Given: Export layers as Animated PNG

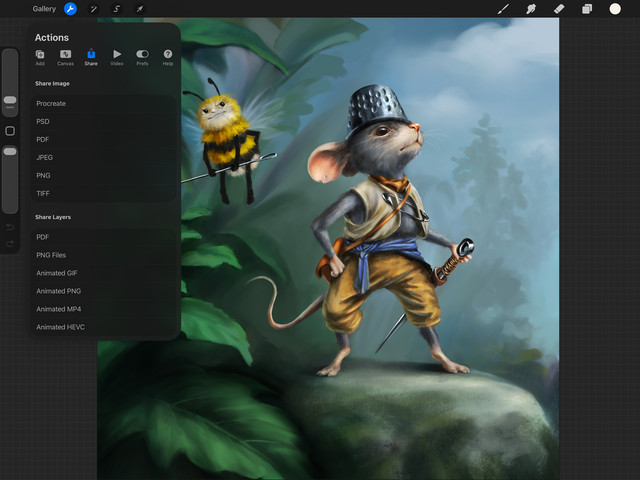Looking at the screenshot, I should [104, 291].
